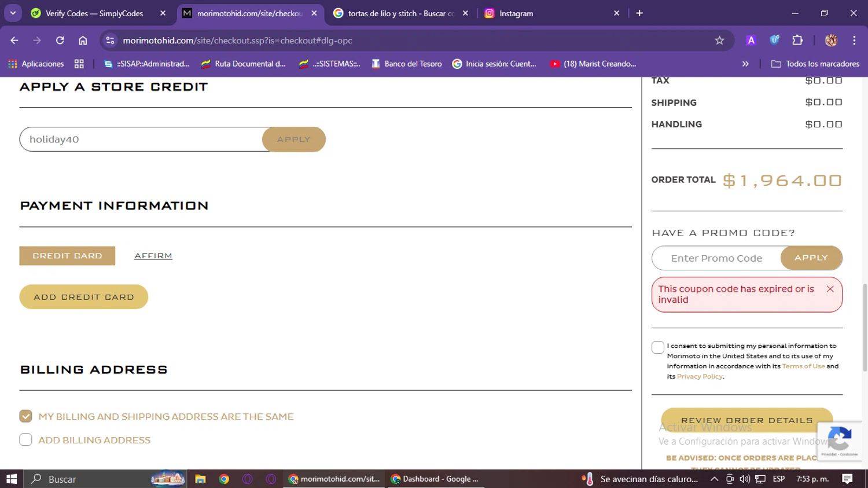Open the Aplicaciones bookmarks shortcut

tap(36, 64)
